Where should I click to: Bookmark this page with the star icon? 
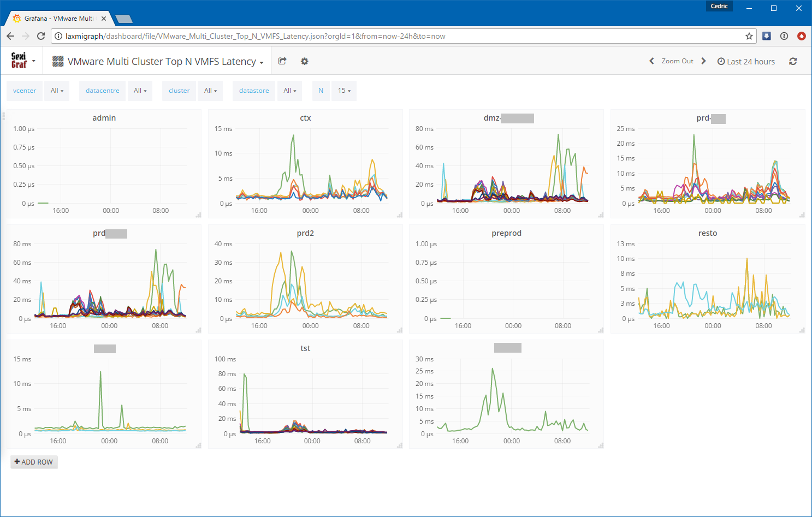tap(749, 36)
